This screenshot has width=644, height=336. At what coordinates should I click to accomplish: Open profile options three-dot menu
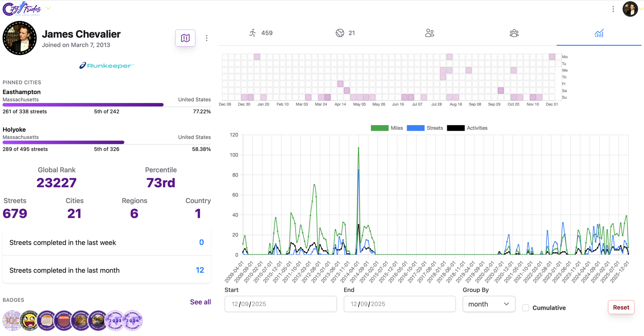207,38
